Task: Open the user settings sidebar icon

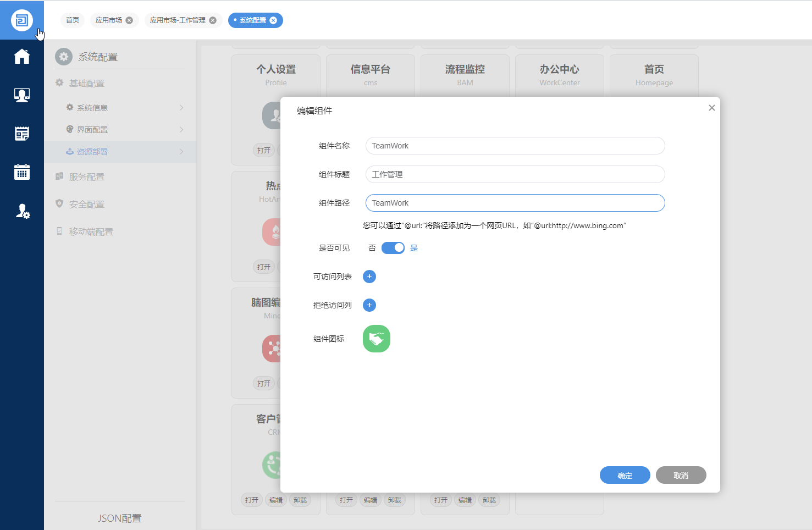Action: pos(22,211)
